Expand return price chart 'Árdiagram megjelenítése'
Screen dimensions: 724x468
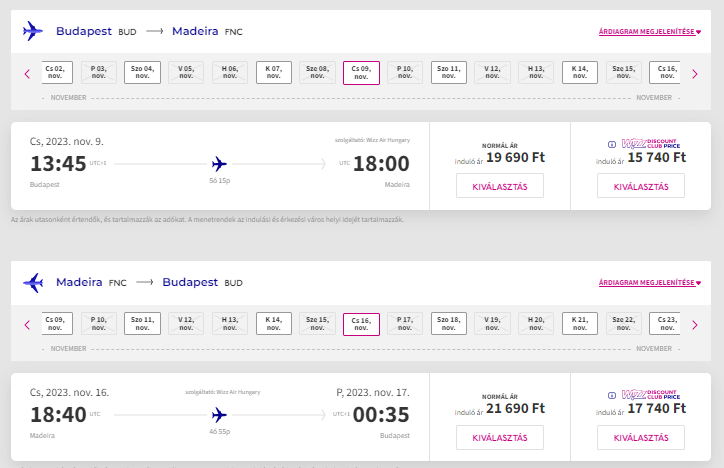click(x=650, y=282)
